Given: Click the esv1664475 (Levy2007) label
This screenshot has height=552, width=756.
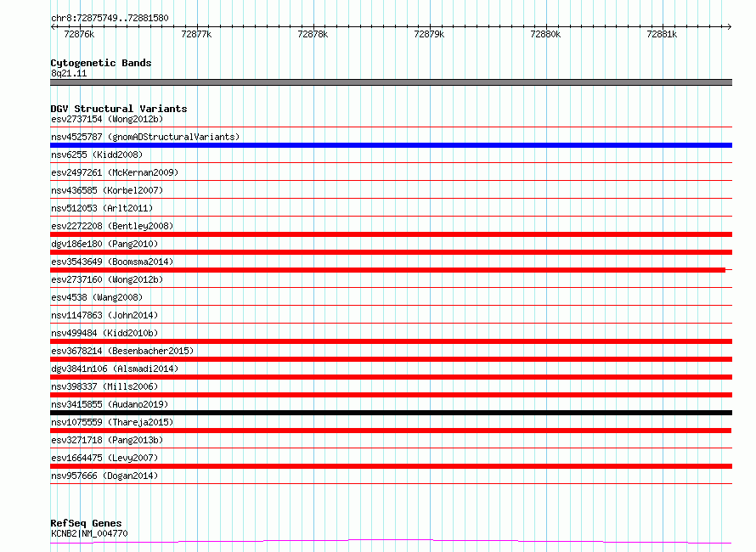Looking at the screenshot, I should pos(104,458).
